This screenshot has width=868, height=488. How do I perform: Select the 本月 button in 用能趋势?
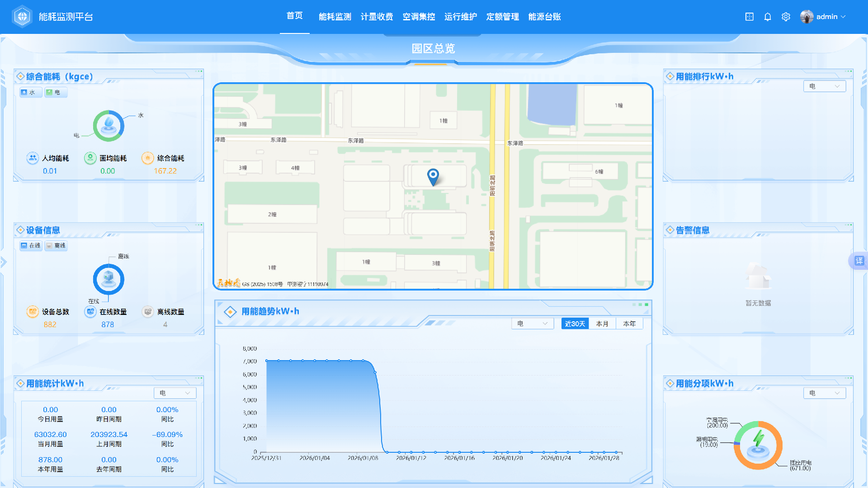pos(602,324)
